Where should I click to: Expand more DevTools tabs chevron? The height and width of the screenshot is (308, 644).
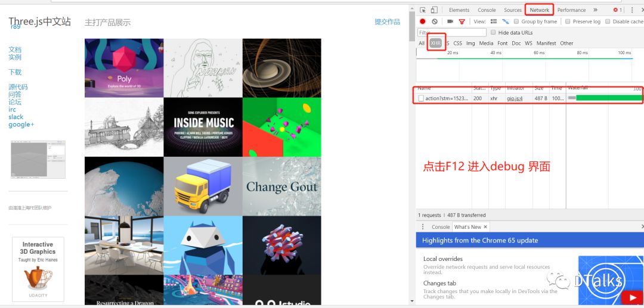[595, 10]
